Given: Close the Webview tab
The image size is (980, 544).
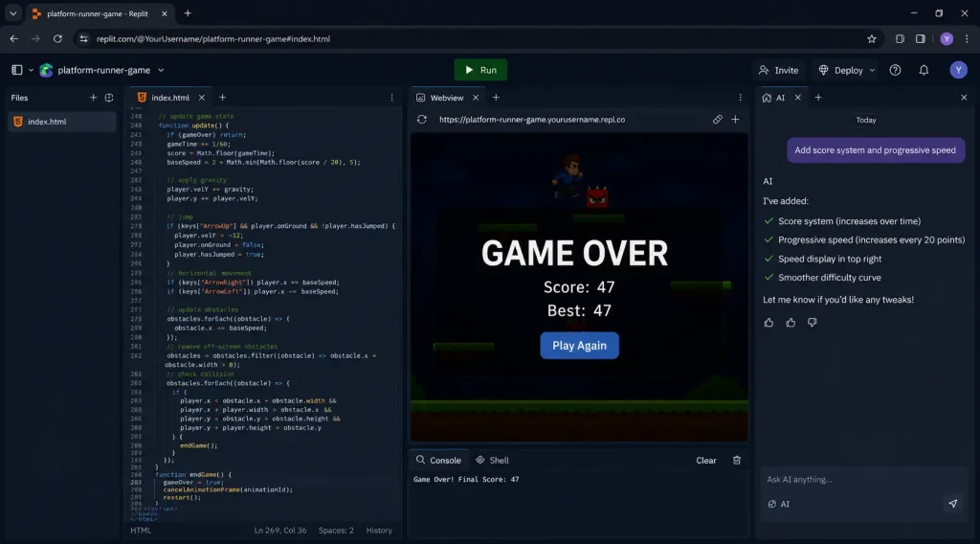Looking at the screenshot, I should [475, 98].
